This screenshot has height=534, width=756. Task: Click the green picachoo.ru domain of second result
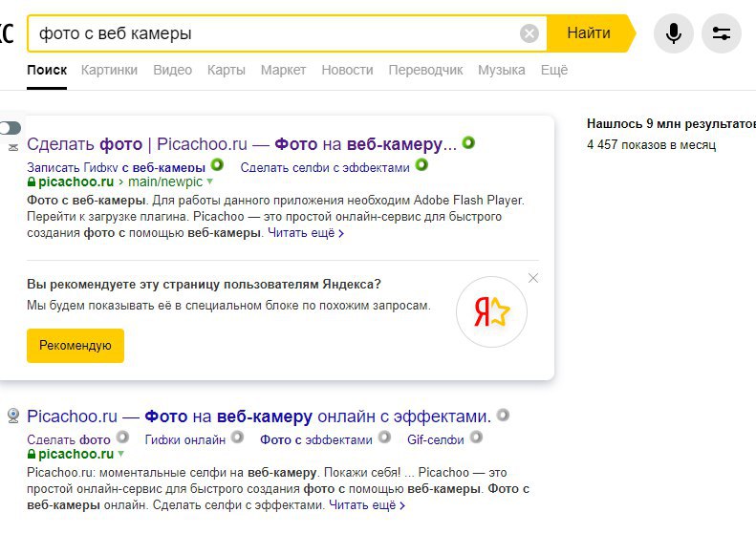[x=76, y=454]
